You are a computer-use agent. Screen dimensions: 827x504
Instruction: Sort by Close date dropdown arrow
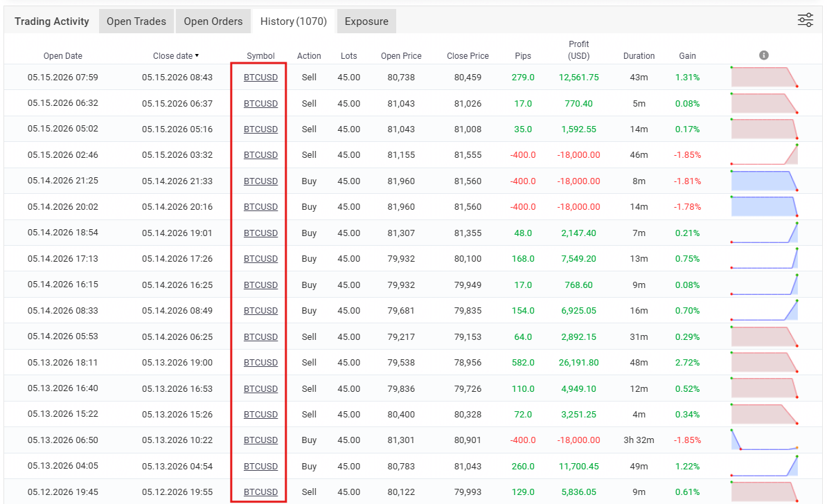(197, 55)
